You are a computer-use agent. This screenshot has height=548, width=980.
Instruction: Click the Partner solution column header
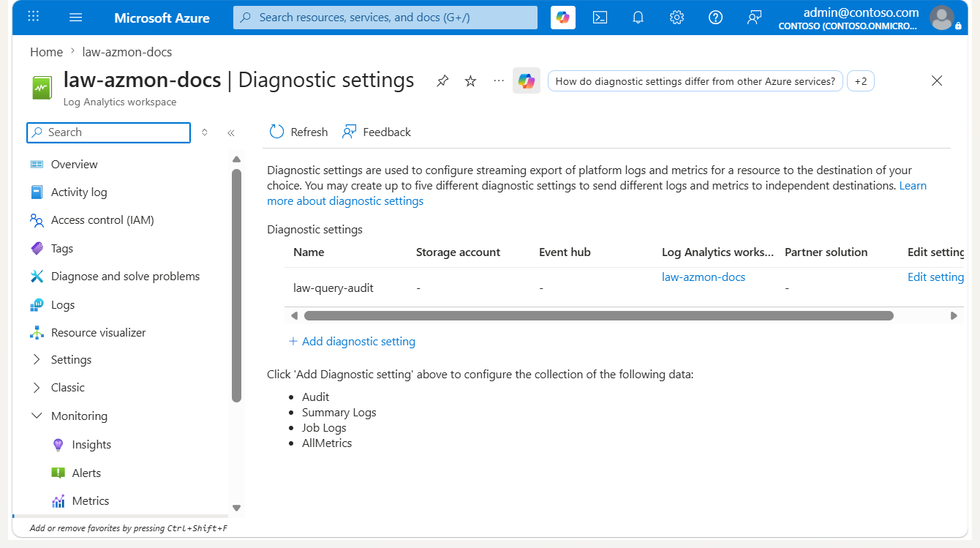[x=826, y=252]
